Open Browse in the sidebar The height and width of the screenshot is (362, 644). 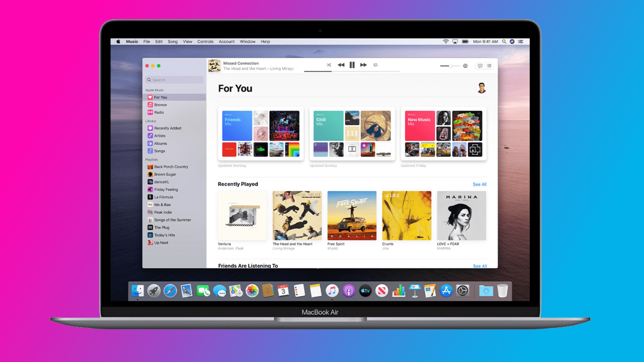pyautogui.click(x=174, y=105)
